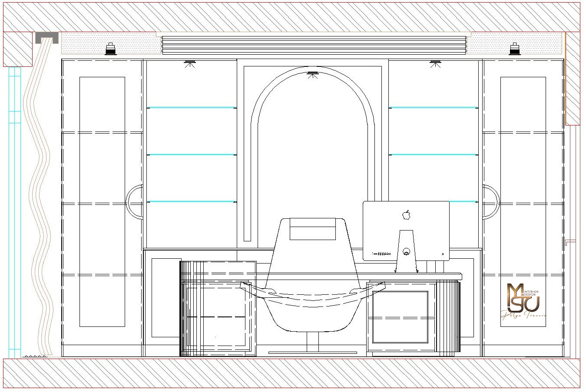
Task: Click the chair's central base column
Action: pyautogui.click(x=313, y=342)
